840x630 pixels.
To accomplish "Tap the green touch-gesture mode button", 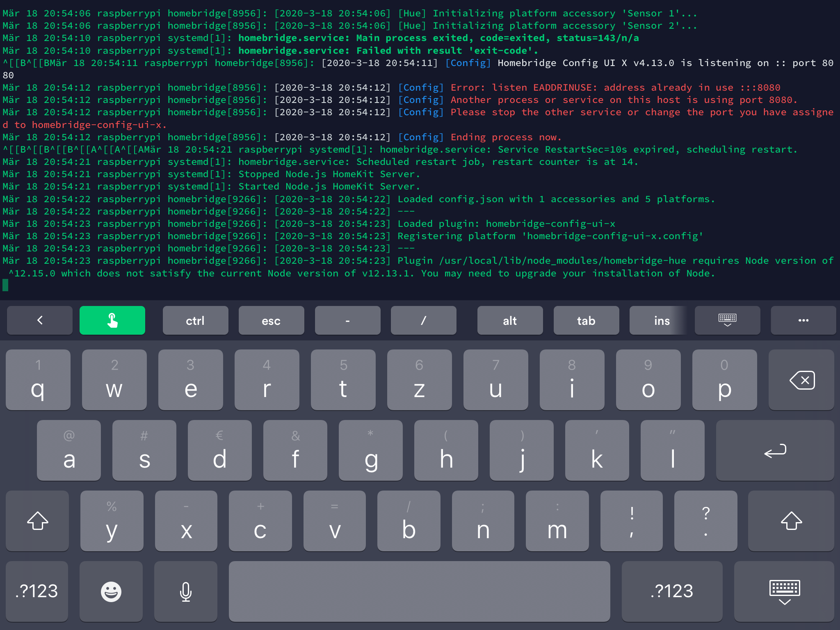I will (112, 320).
